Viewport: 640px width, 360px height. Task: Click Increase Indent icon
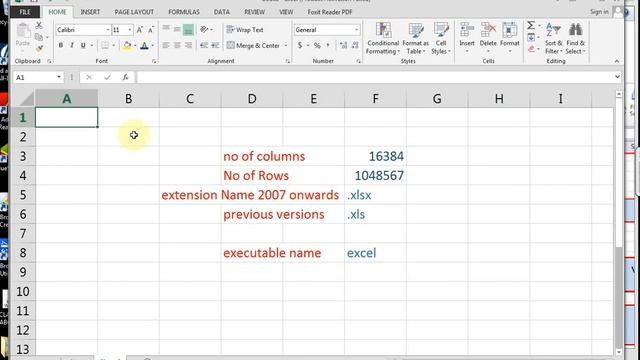215,45
